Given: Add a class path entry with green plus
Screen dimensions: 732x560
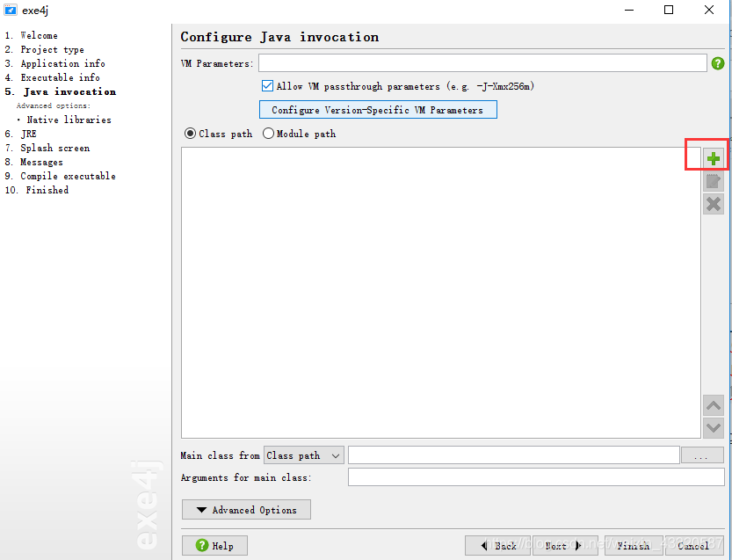Looking at the screenshot, I should pos(713,159).
